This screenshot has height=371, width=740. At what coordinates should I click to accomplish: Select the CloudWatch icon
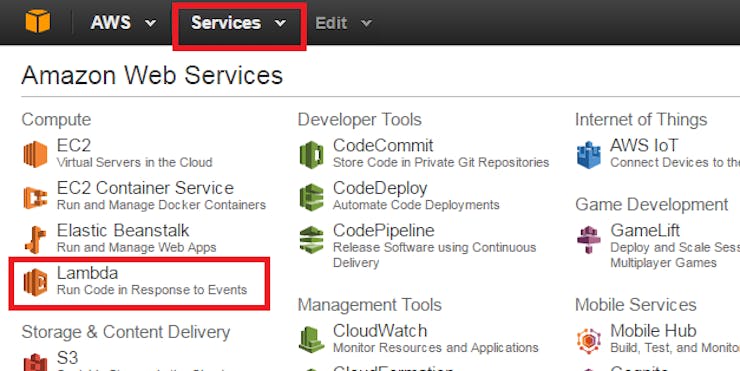tap(311, 339)
